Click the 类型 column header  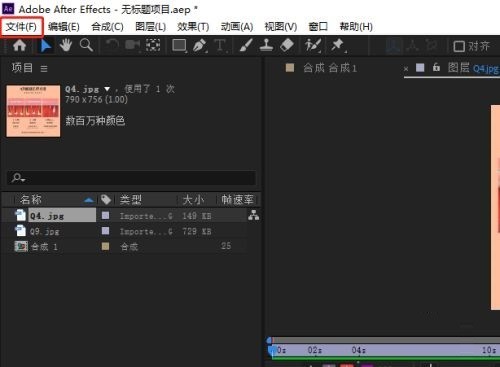(x=131, y=200)
